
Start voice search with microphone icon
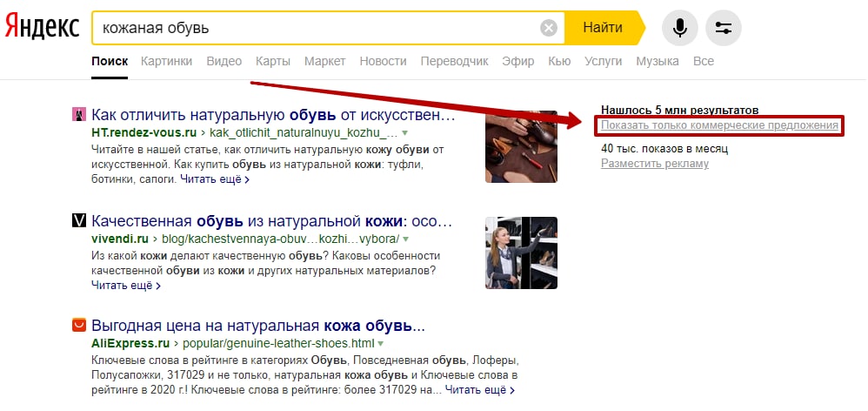[x=680, y=28]
